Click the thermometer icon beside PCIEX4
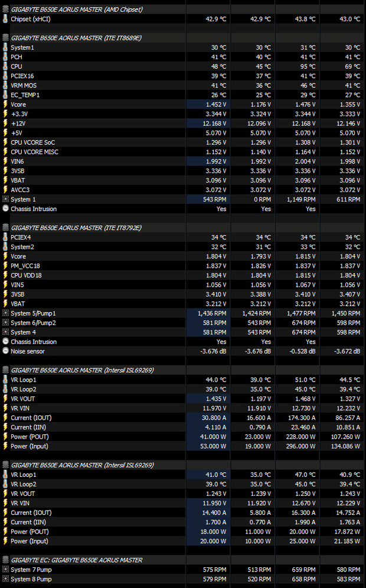The image size is (366, 588). point(5,238)
